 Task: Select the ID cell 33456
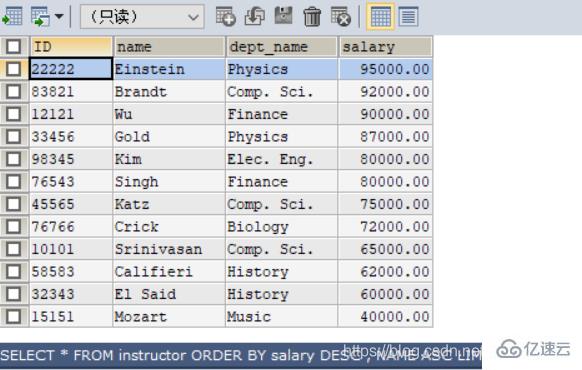click(71, 137)
